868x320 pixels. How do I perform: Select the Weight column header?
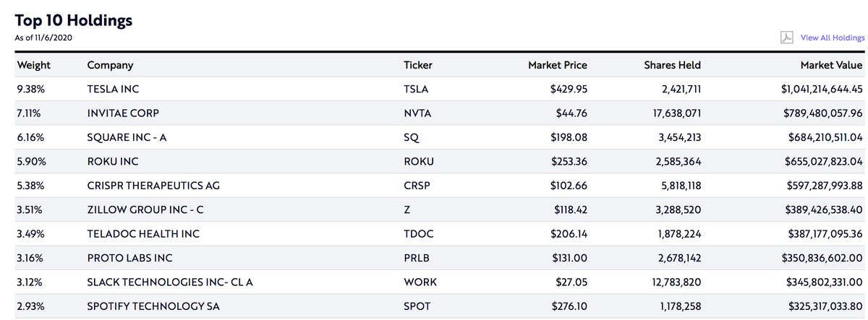pyautogui.click(x=33, y=65)
